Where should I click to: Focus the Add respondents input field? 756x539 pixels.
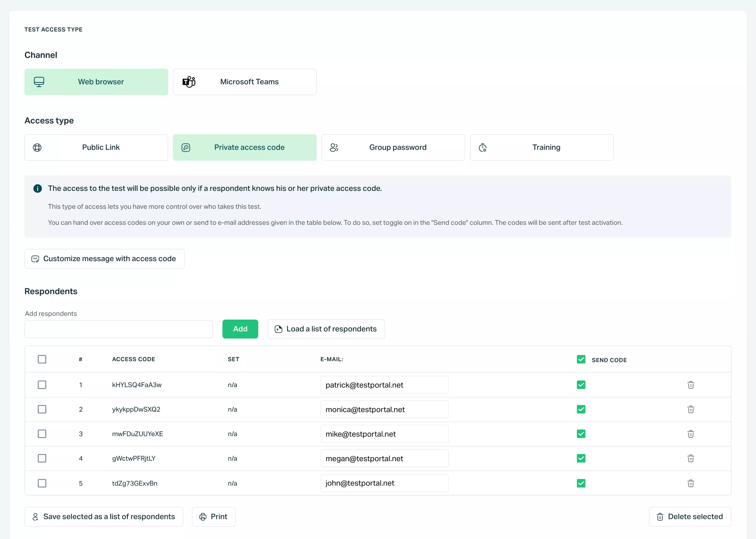coord(119,329)
